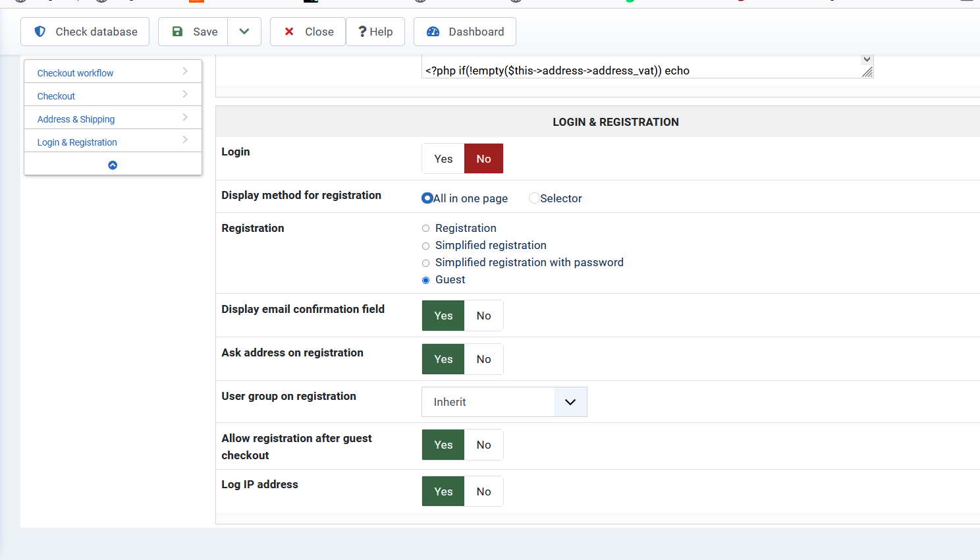980x560 pixels.
Task: Click the red X Close icon
Action: point(289,32)
